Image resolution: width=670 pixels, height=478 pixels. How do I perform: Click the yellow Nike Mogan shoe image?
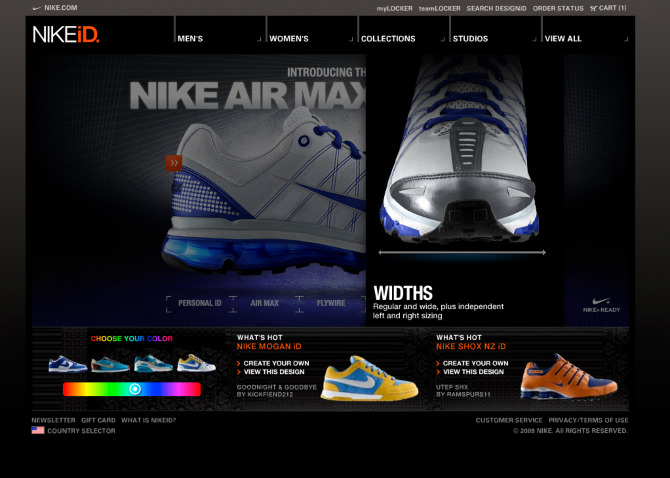click(369, 378)
